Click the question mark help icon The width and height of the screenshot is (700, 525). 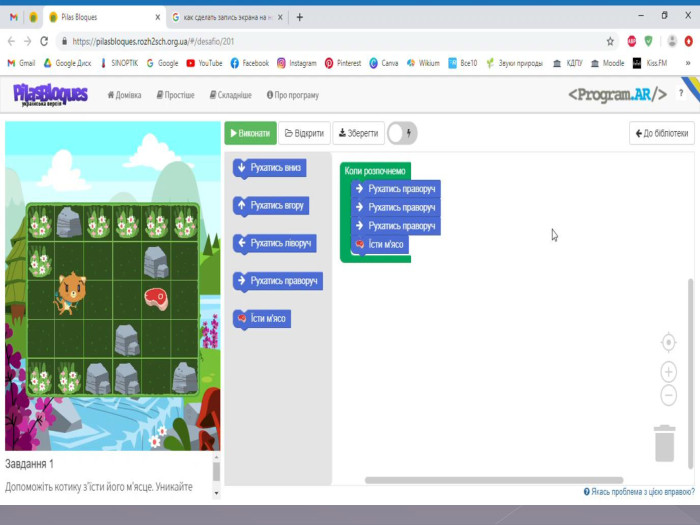pyautogui.click(x=682, y=93)
